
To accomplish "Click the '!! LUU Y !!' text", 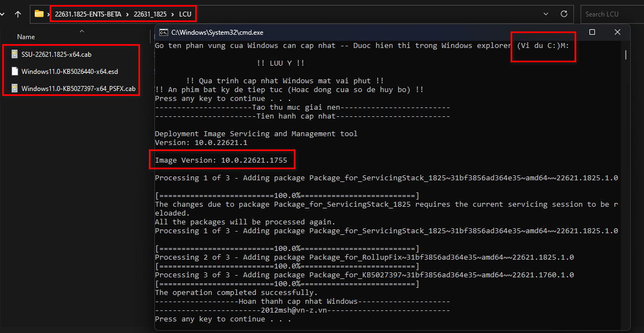I will pyautogui.click(x=281, y=63).
